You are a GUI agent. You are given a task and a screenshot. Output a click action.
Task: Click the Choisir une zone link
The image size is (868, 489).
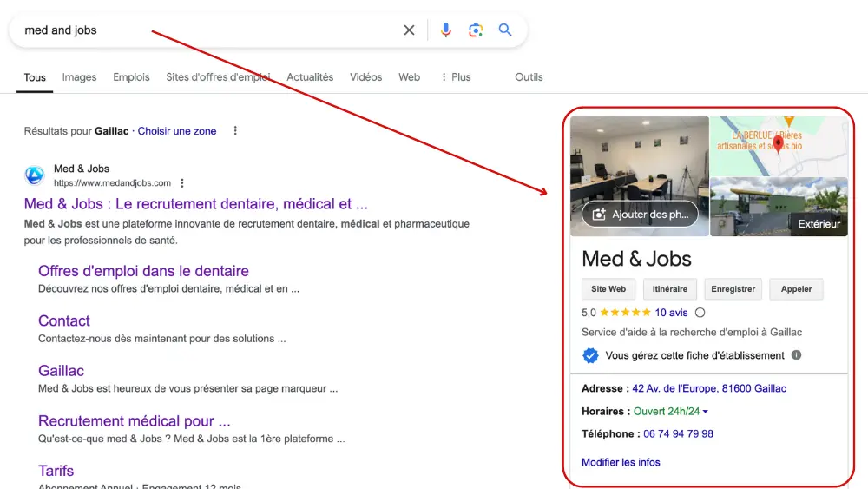(176, 131)
